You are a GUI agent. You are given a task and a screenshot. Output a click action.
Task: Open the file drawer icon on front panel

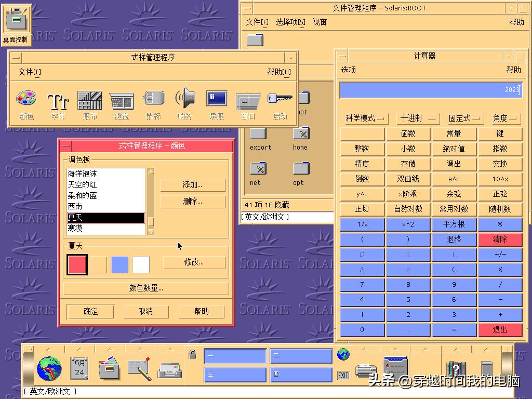coord(109,368)
